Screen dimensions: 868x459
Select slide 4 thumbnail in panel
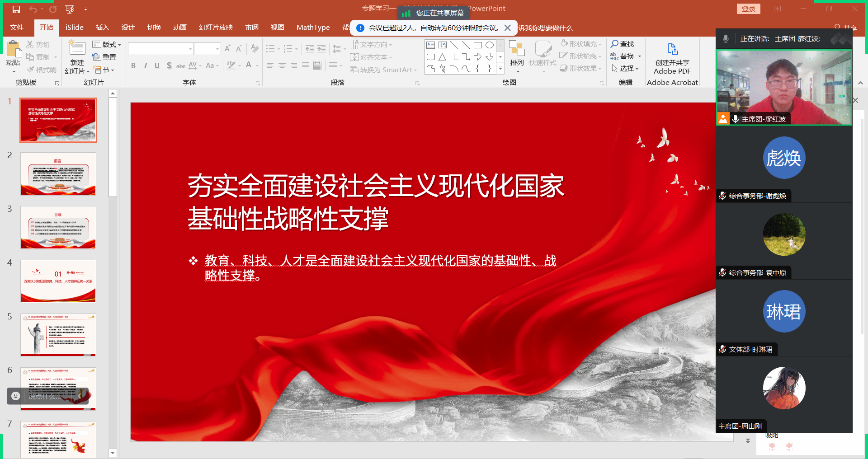coord(58,281)
